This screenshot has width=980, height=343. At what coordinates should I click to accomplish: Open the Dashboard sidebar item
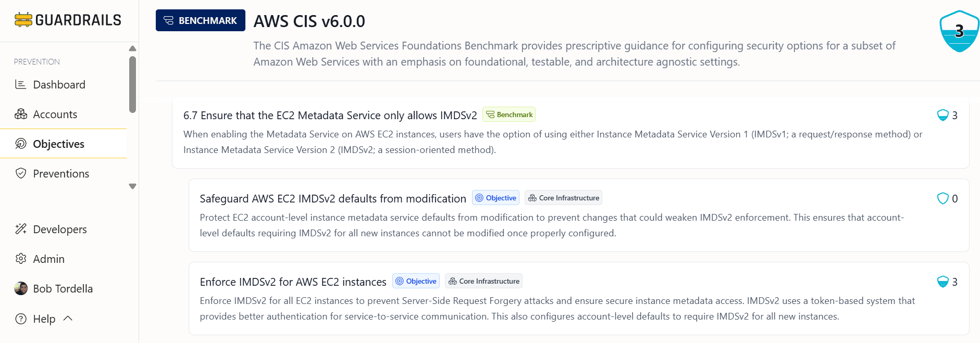[x=58, y=84]
